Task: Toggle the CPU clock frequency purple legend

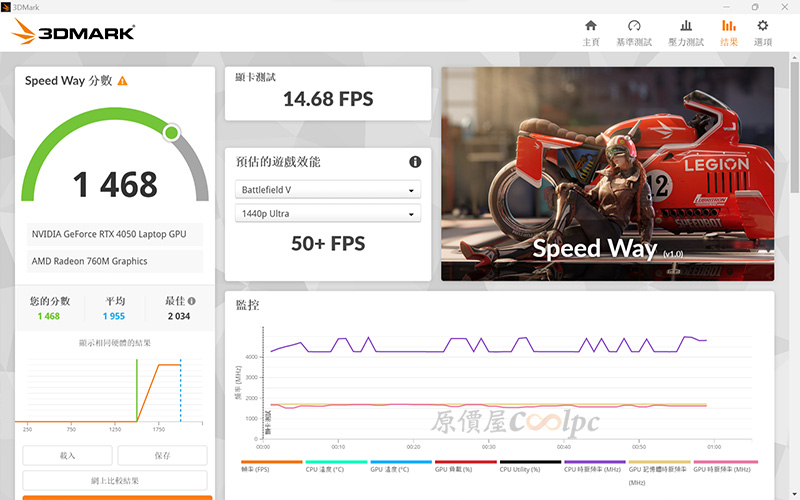Action: click(x=594, y=466)
